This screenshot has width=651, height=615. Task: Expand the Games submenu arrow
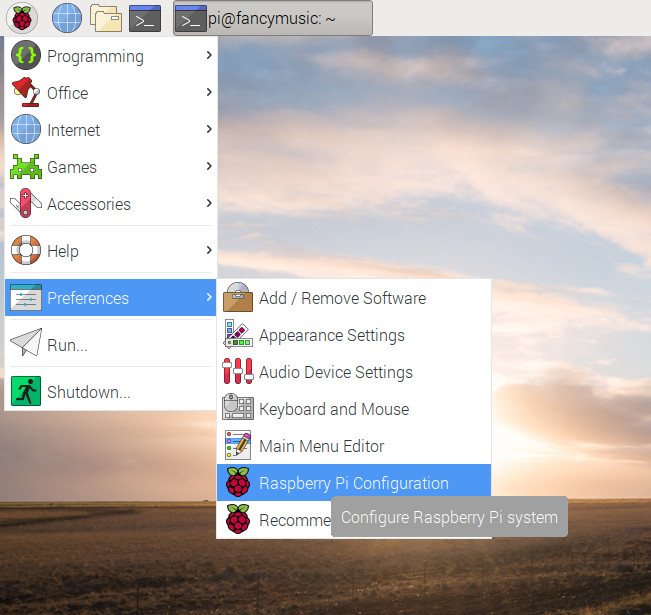pyautogui.click(x=209, y=166)
